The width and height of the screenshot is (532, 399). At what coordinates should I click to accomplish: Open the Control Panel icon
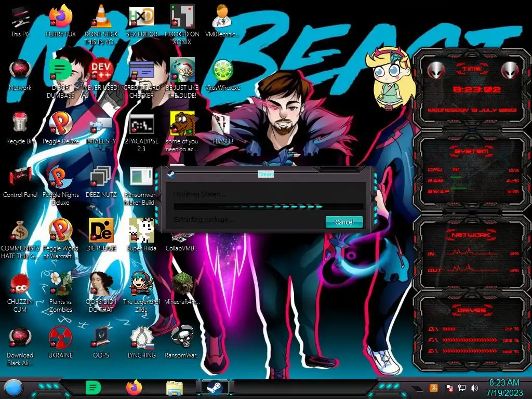point(20,182)
